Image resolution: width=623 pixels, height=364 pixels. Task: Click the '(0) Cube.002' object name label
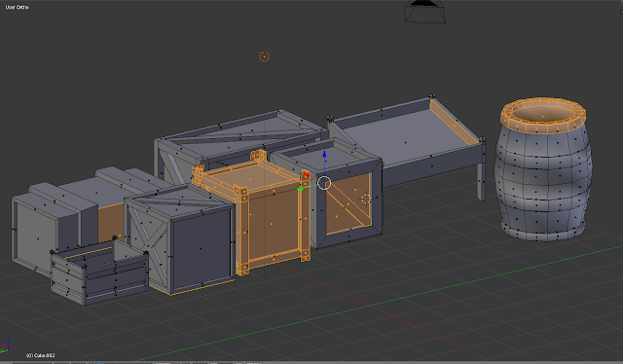[x=41, y=355]
